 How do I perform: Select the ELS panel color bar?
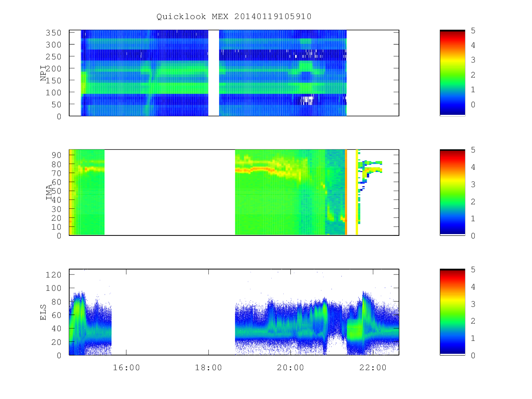(452, 312)
